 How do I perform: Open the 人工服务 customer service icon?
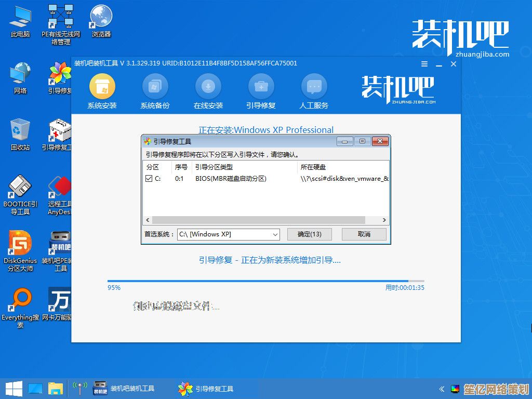314,86
